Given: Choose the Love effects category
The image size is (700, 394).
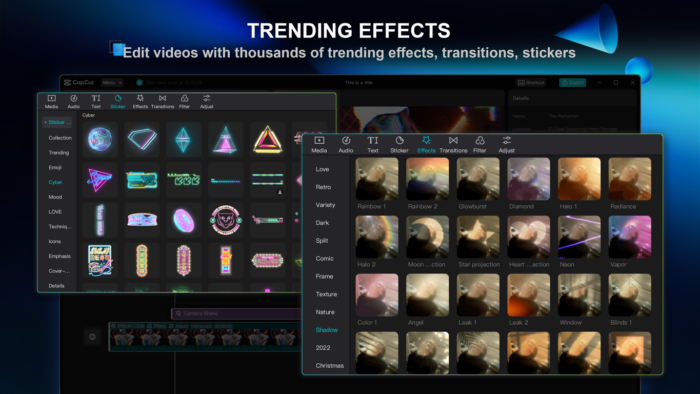Looking at the screenshot, I should click(322, 169).
